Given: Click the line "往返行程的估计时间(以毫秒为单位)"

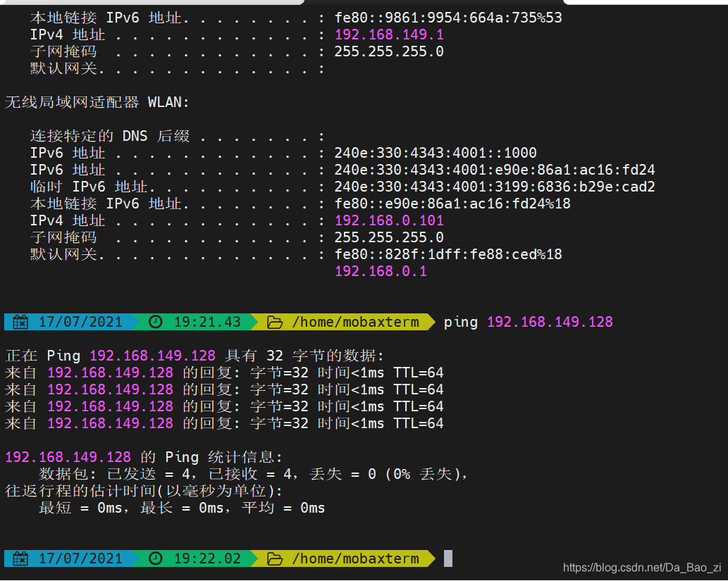Looking at the screenshot, I should [144, 491].
